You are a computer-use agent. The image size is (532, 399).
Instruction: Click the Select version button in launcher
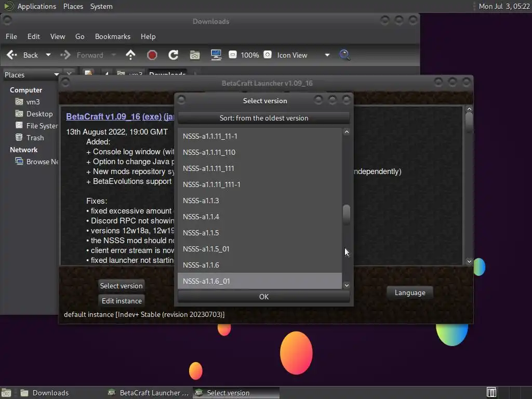click(121, 286)
